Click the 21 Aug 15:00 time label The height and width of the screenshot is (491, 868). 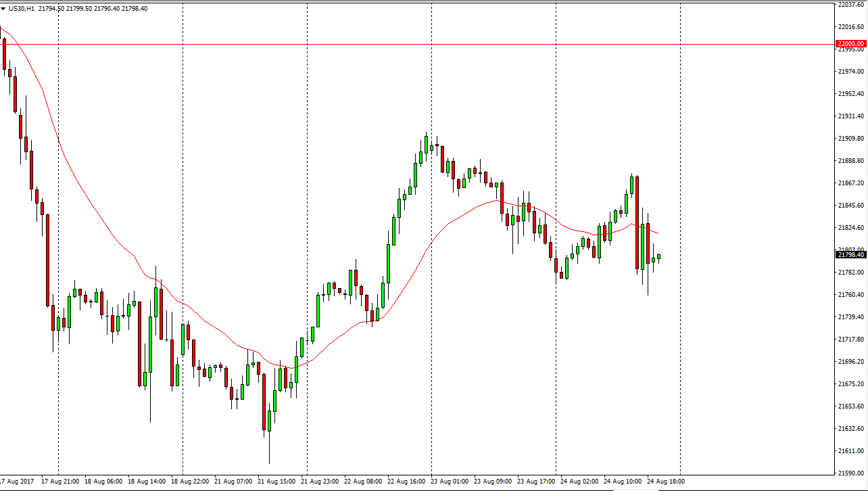coord(278,482)
